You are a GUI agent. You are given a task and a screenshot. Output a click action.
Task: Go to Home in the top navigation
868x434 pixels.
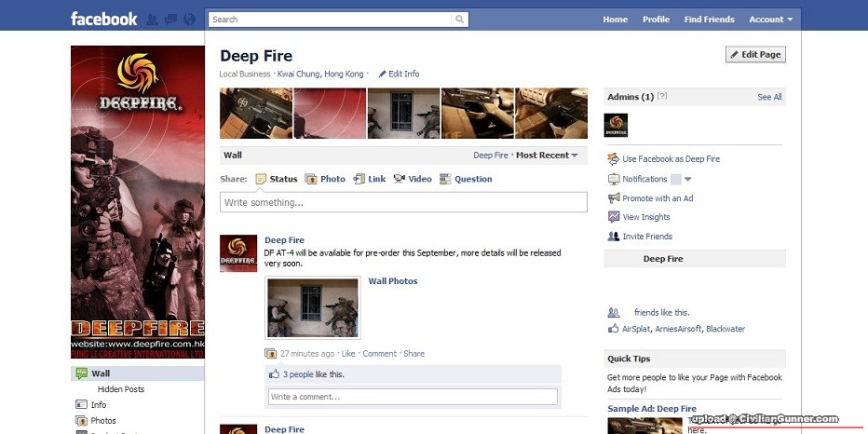point(615,20)
